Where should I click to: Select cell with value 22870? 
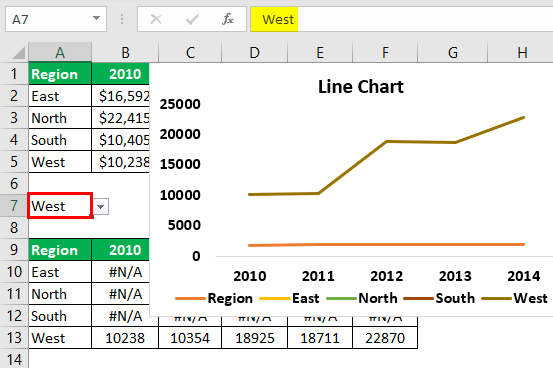tap(385, 338)
